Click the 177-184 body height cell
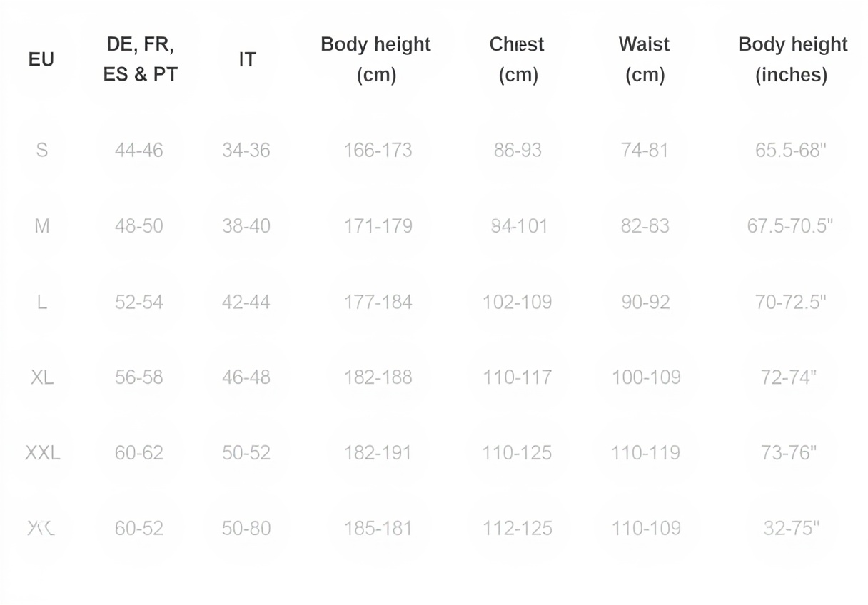This screenshot has width=868, height=605. [x=378, y=302]
